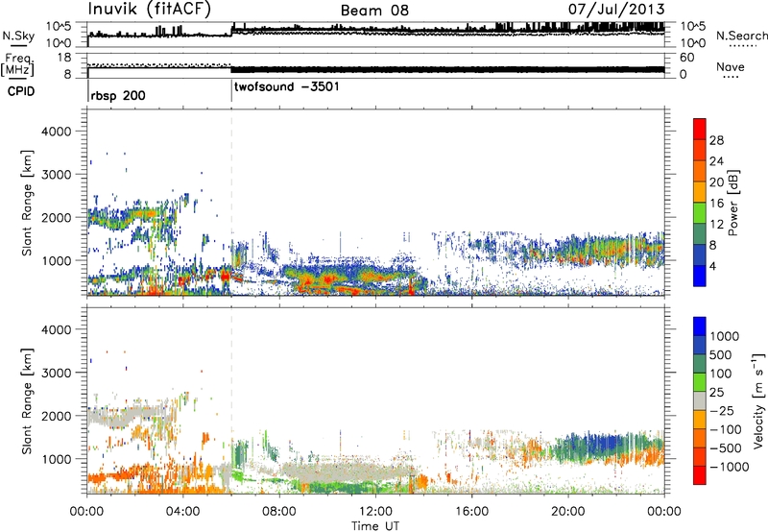
Task: Select the "28" power scale value
Action: pyautogui.click(x=716, y=140)
